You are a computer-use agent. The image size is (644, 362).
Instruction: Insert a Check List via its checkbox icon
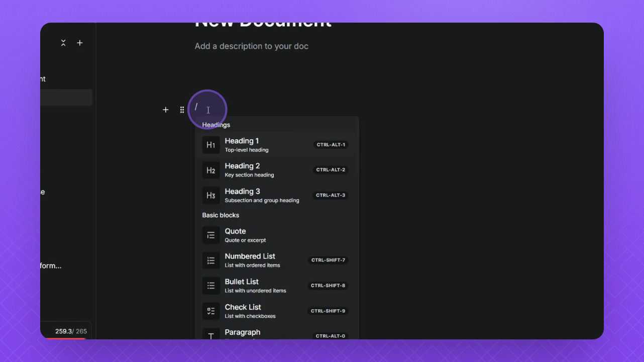point(211,311)
